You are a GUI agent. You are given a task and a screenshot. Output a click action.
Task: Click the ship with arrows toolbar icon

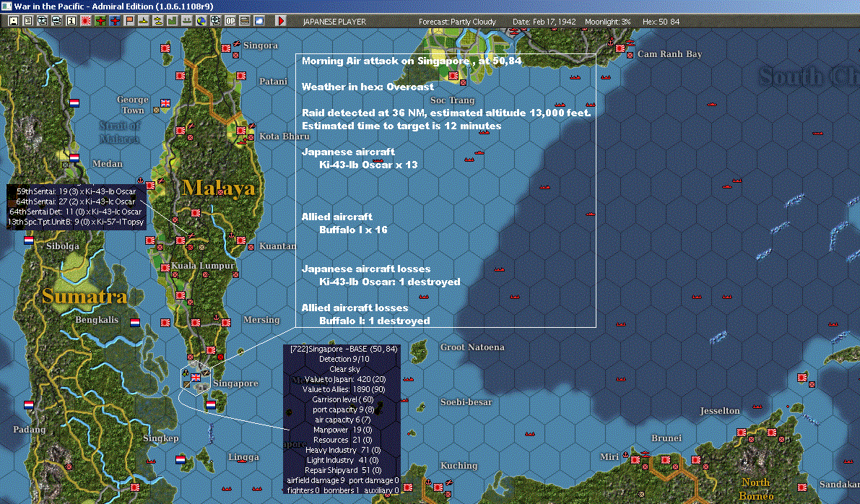pyautogui.click(x=187, y=21)
